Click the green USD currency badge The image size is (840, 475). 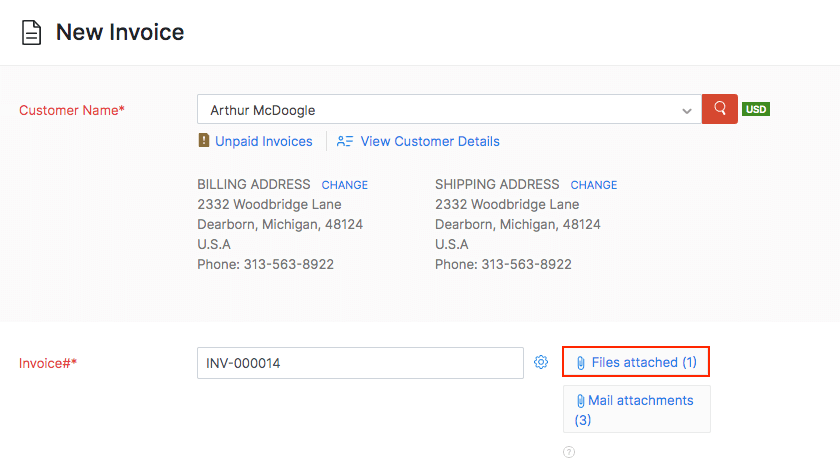pyautogui.click(x=756, y=109)
